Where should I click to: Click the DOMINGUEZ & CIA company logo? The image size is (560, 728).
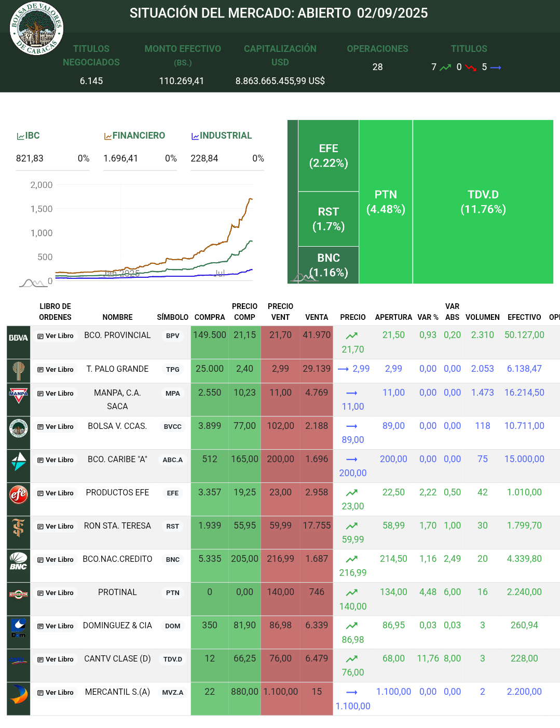pos(18,628)
